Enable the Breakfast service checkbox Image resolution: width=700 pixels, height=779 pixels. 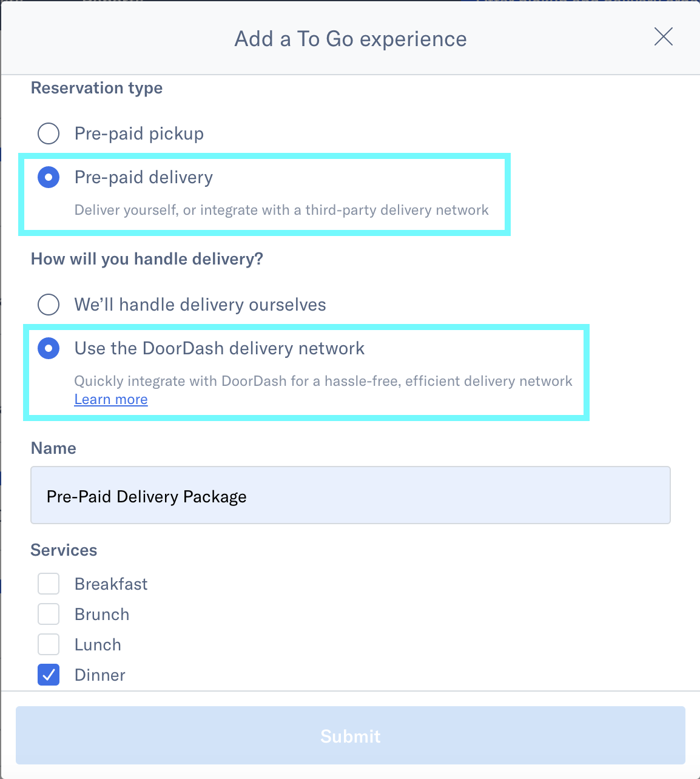[x=49, y=584]
